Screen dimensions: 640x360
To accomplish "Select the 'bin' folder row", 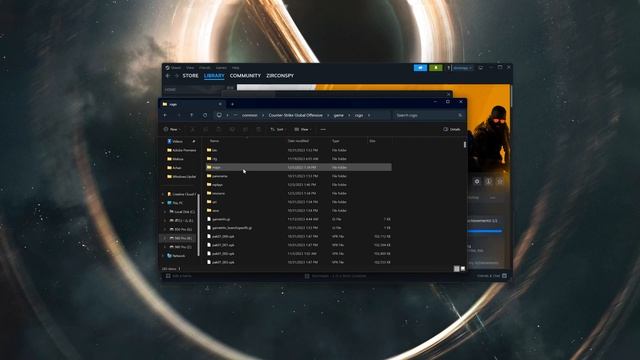I will 298,150.
